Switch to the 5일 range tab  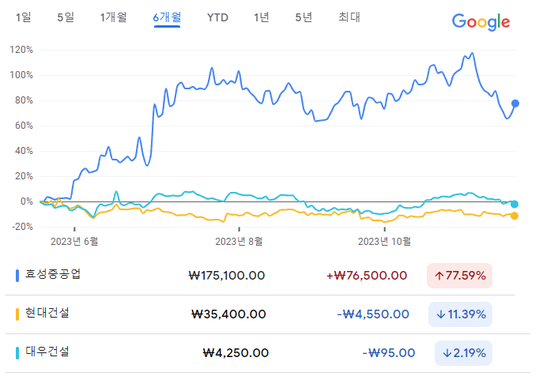65,17
